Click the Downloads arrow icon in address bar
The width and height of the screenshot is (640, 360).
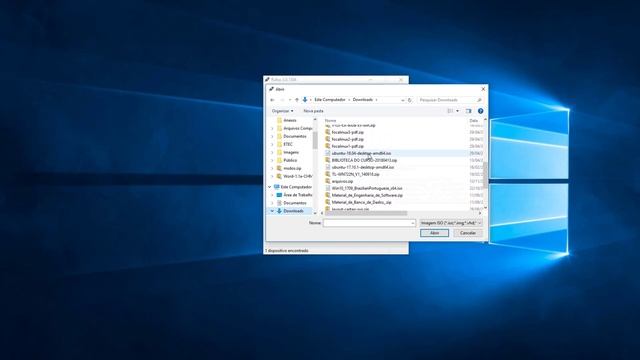pos(305,100)
